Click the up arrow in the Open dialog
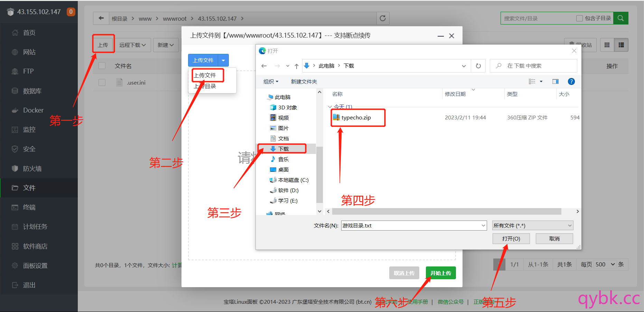 coord(297,66)
